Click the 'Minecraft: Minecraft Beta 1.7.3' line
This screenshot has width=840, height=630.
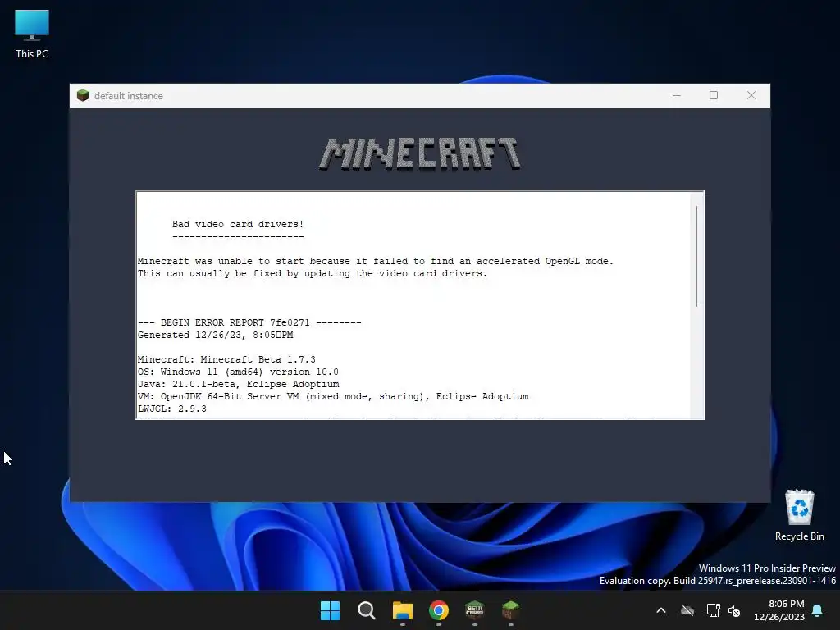(226, 359)
